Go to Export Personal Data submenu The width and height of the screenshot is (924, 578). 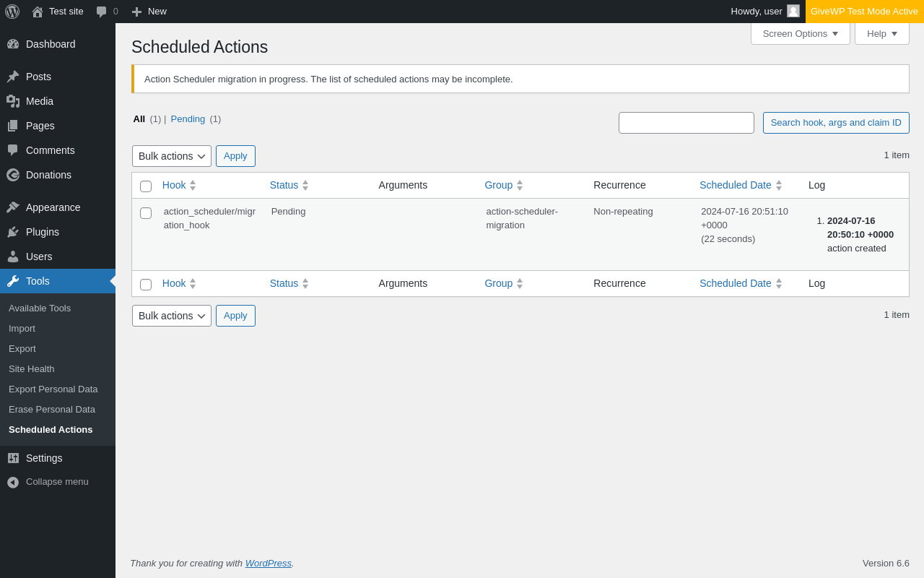[x=53, y=389]
